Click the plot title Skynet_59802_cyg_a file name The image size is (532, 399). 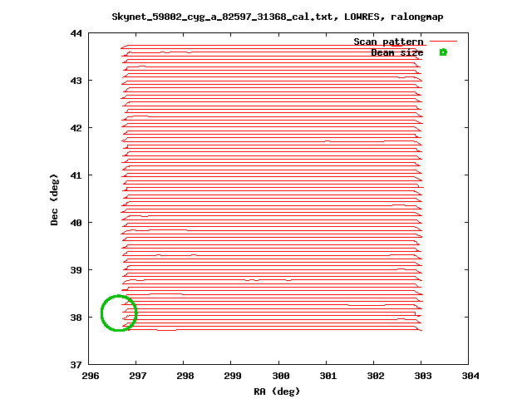pos(223,17)
